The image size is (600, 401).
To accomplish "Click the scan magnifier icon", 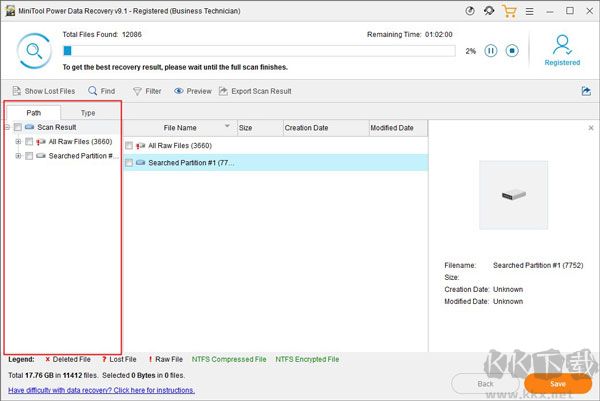I will [34, 51].
